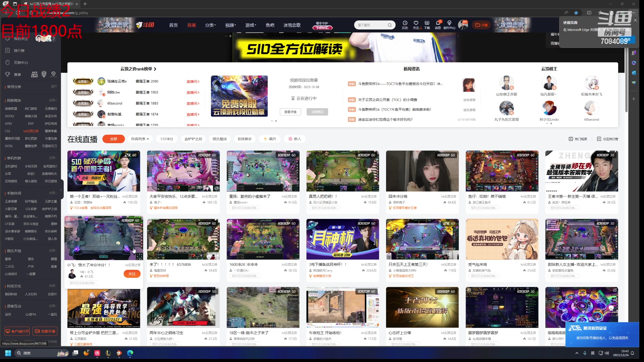
Task: Open NetEase Cloud Music taskbar icon
Action: point(97,353)
